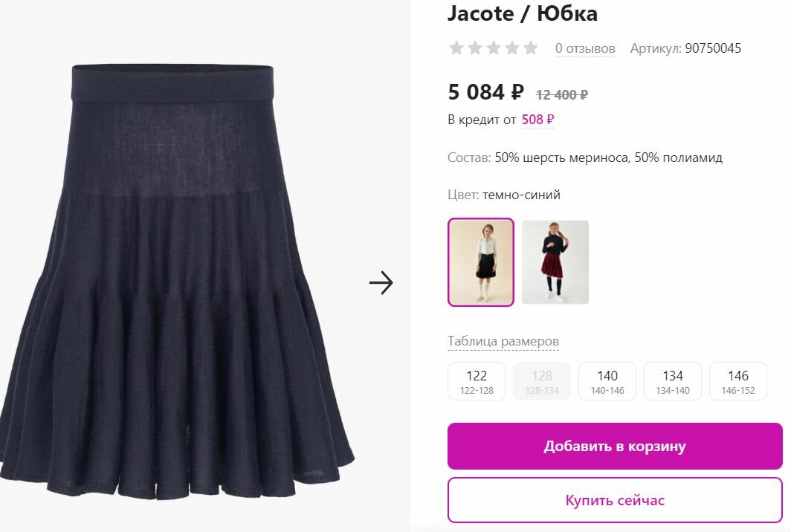This screenshot has height=532, width=791.
Task: Choose the burgundy skirt color thumbnail
Action: (x=555, y=262)
